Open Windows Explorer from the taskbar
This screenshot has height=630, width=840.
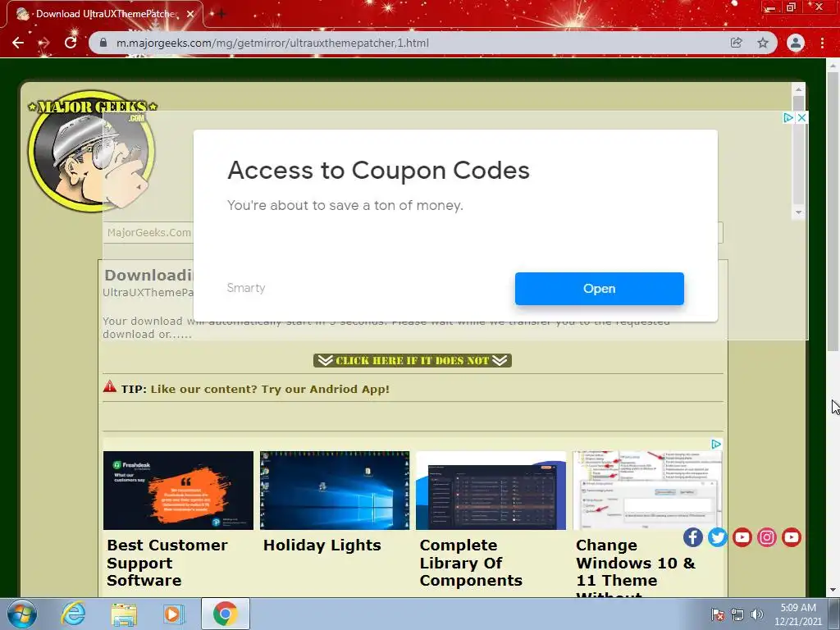[124, 614]
